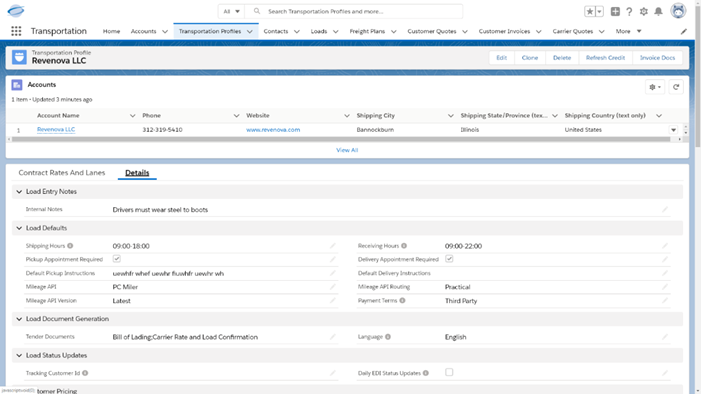Open row actions for Revenova LLC

click(x=673, y=130)
